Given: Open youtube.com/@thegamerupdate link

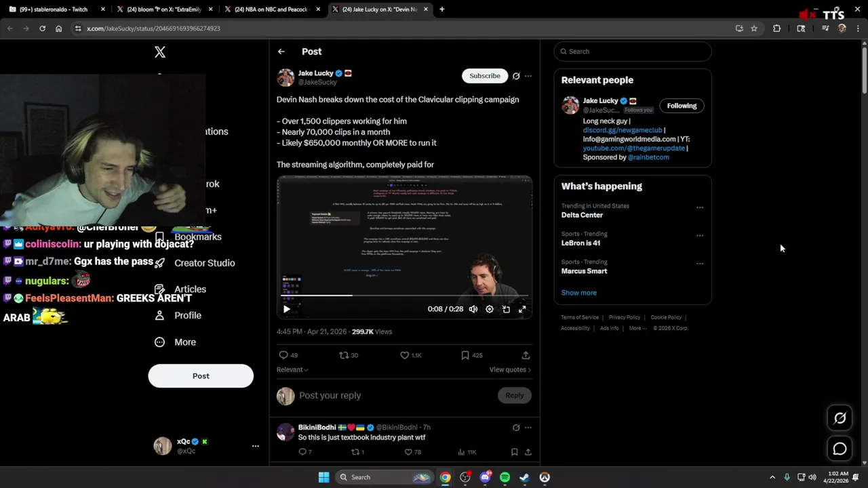Looking at the screenshot, I should [634, 148].
